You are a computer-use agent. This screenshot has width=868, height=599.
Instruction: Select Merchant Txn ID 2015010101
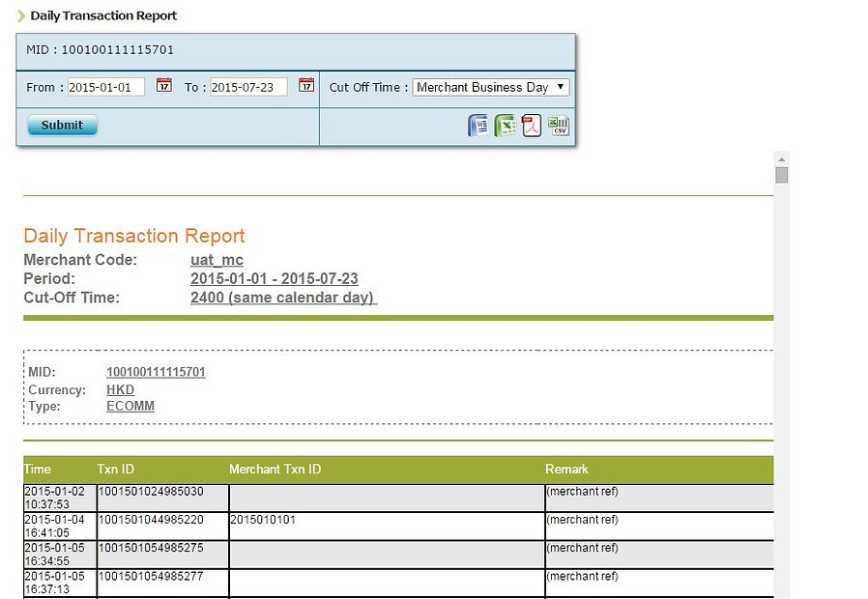click(x=263, y=520)
